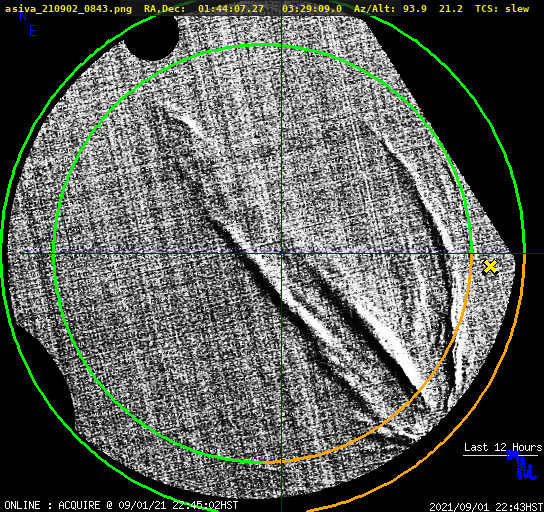Click the Last 12 Hours label
This screenshot has width=544, height=512.
pos(503,447)
